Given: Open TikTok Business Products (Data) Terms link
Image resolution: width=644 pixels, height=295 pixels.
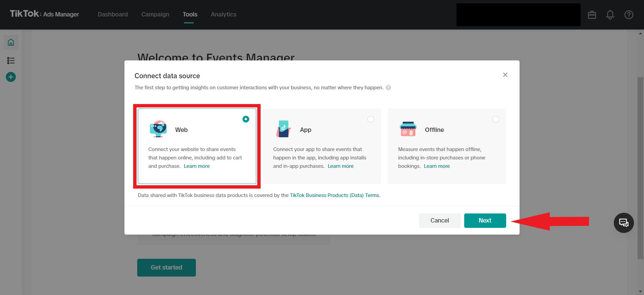Looking at the screenshot, I should pyautogui.click(x=335, y=195).
